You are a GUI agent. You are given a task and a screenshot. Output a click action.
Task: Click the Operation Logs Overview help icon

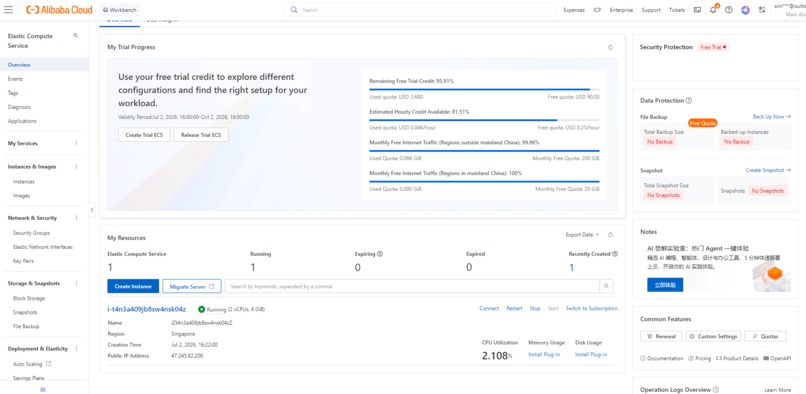716,390
